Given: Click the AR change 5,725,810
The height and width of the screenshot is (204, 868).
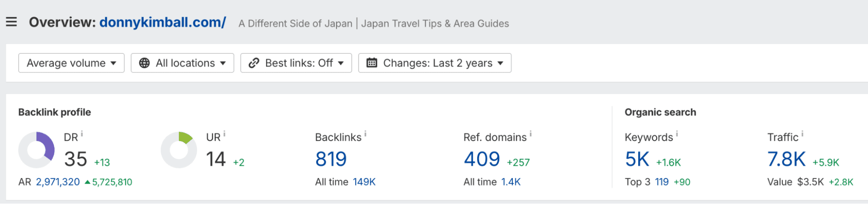Looking at the screenshot, I should pos(109,182).
